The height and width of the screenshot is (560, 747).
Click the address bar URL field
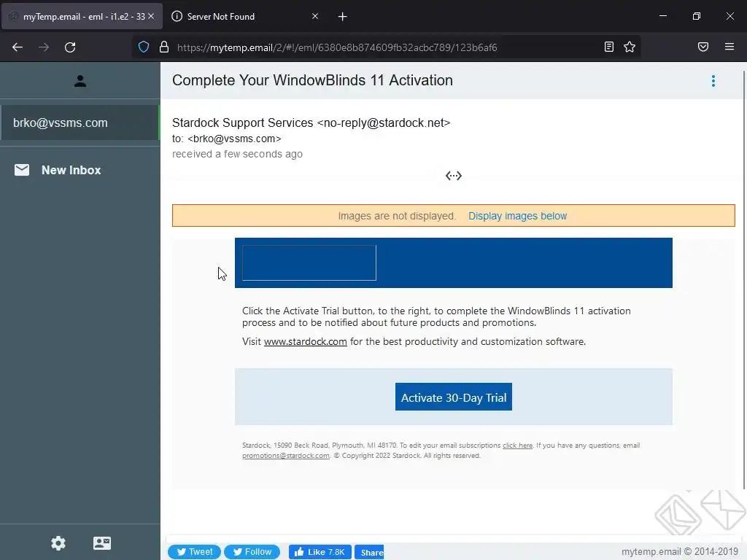tap(385, 47)
